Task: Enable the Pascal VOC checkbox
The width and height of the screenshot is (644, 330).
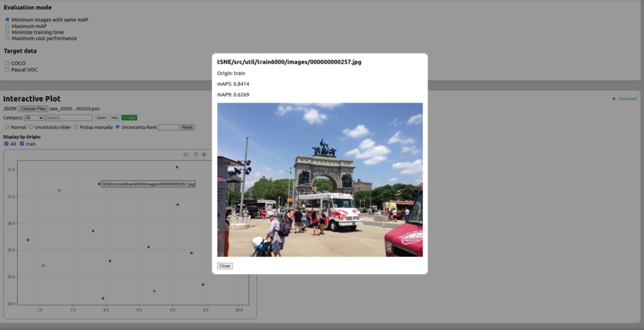Action: (7, 70)
